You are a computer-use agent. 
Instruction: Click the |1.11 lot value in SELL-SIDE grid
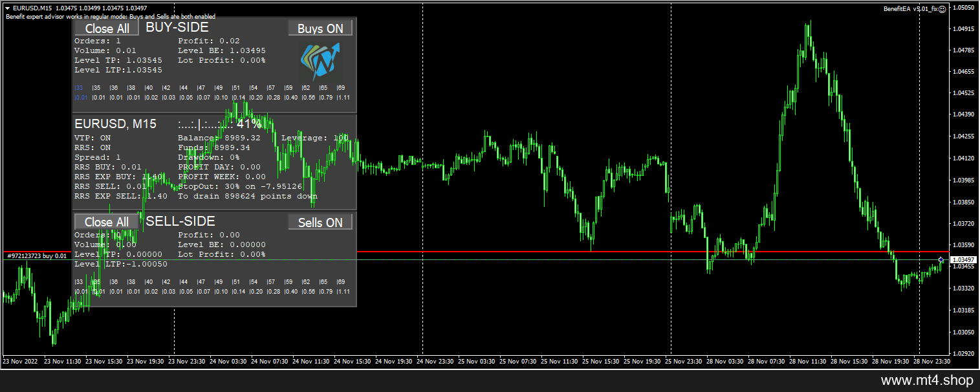tap(343, 292)
